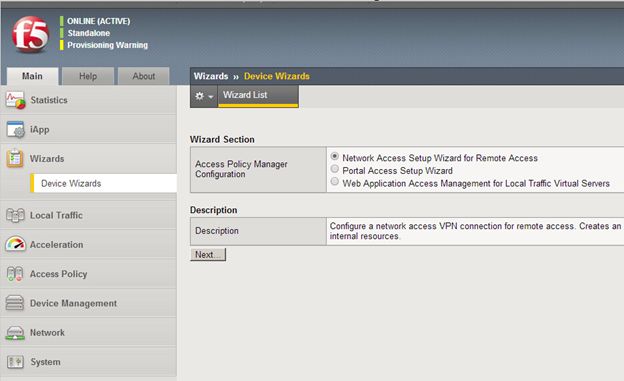Open the Access Policy icon

coord(15,274)
